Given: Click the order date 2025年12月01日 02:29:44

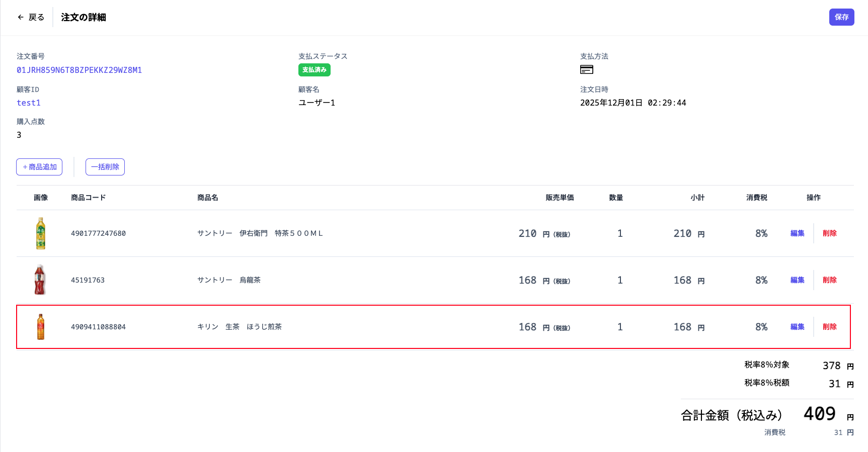Looking at the screenshot, I should [x=633, y=103].
